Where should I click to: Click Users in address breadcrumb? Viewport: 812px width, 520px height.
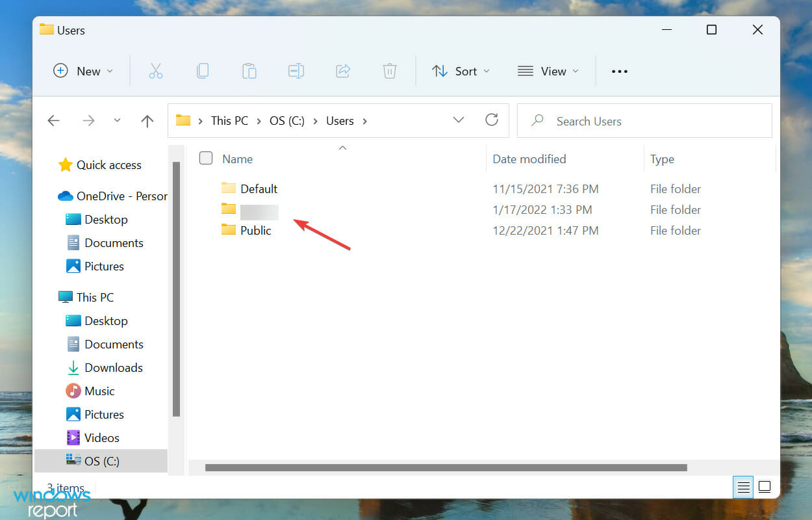[340, 121]
